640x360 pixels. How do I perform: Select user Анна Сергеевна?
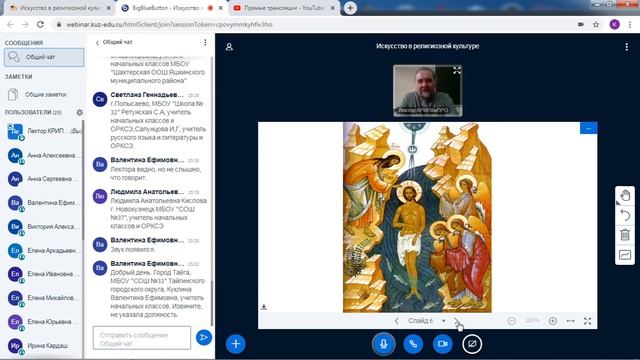coord(43,179)
